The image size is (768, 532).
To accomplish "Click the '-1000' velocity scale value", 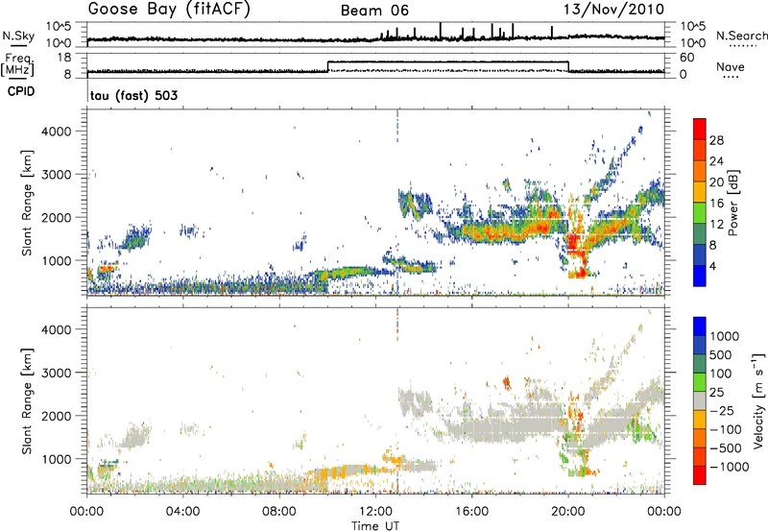I will pyautogui.click(x=729, y=467).
